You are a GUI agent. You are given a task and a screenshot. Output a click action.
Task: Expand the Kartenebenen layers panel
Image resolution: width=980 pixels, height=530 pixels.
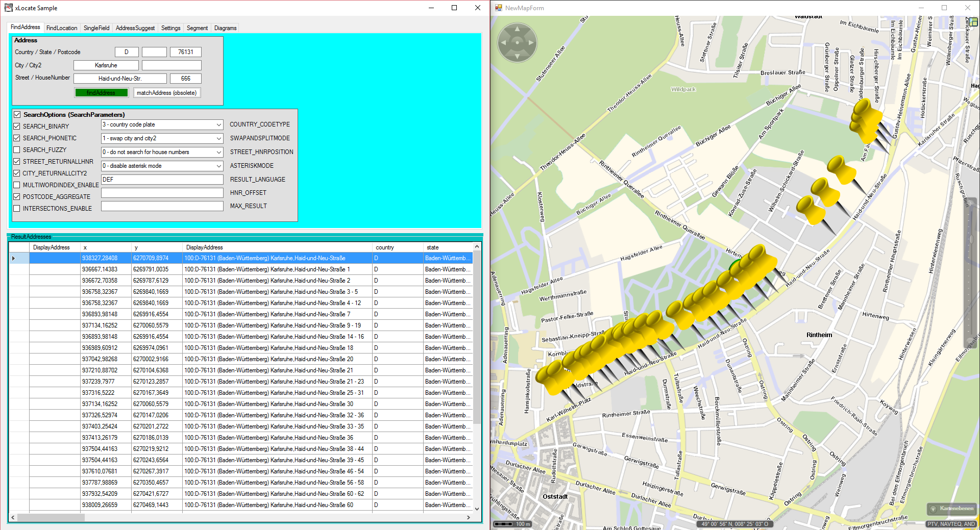[x=951, y=509]
